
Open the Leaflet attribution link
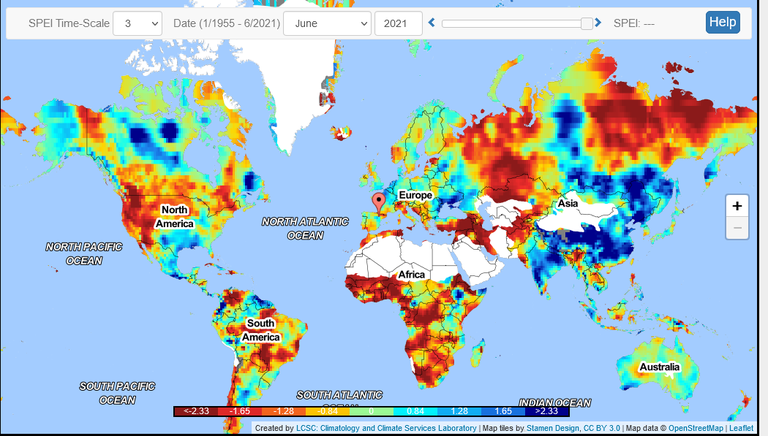741,428
